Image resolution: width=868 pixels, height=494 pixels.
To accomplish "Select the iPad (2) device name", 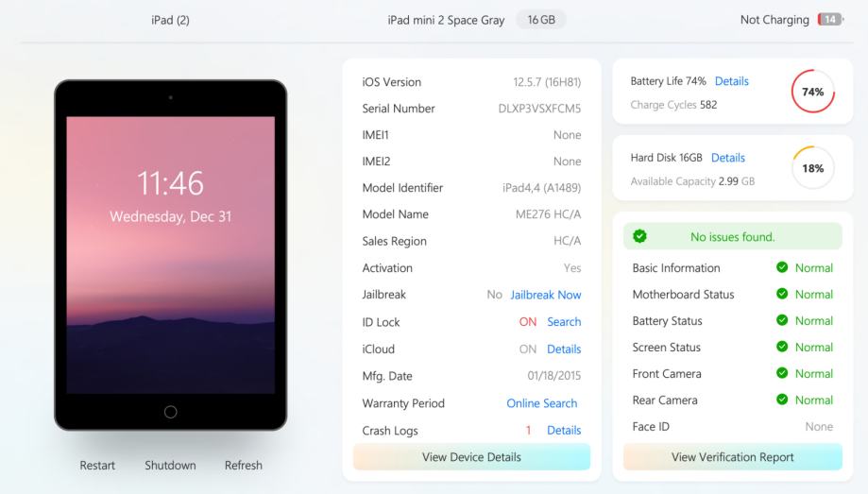I will point(171,21).
